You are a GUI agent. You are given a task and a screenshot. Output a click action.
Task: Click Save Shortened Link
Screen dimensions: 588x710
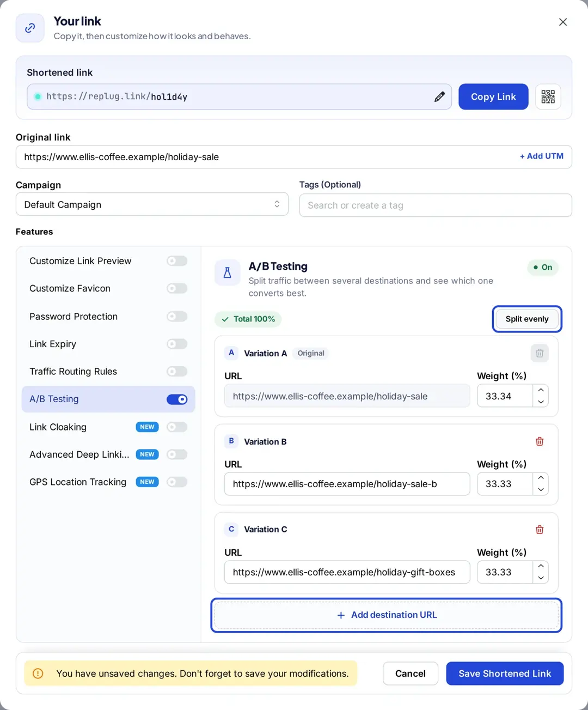[505, 673]
